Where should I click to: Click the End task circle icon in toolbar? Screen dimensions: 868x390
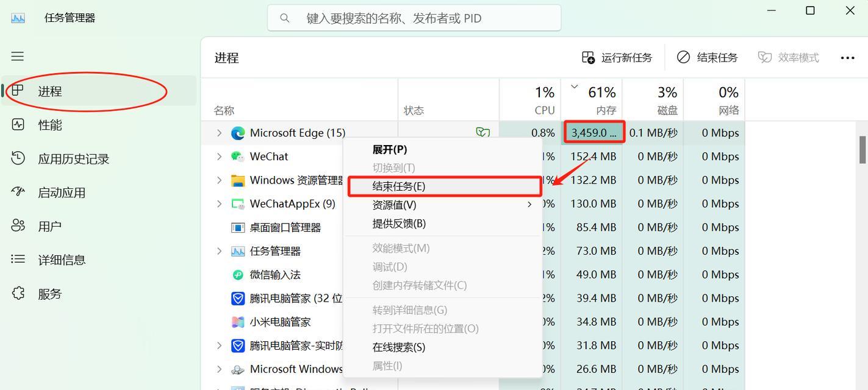tap(683, 57)
